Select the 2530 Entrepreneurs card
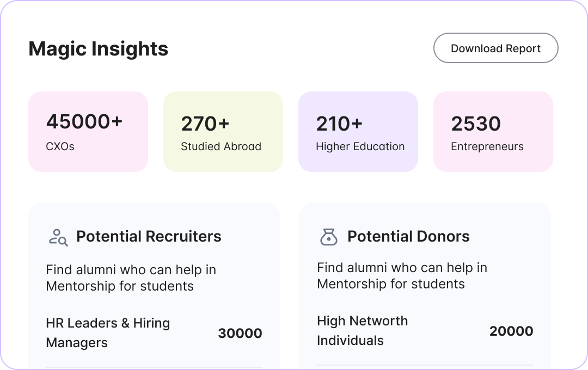This screenshot has height=370, width=588. [x=493, y=132]
